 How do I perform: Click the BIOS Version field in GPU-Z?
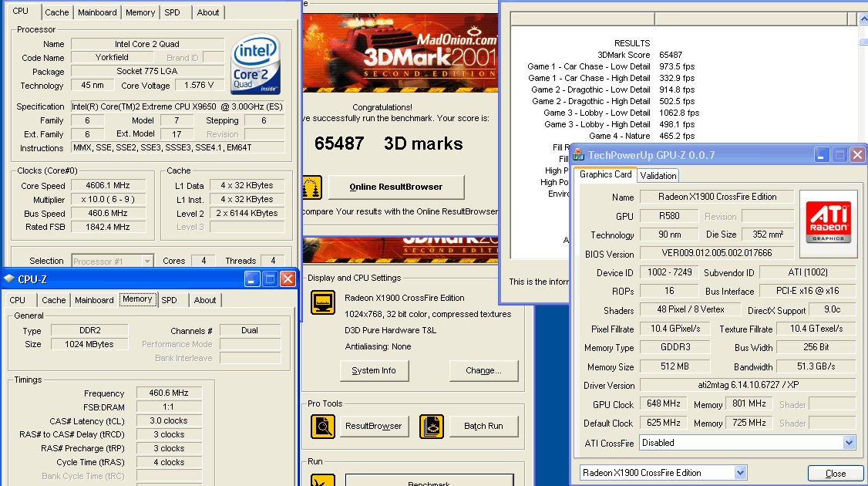(x=717, y=253)
